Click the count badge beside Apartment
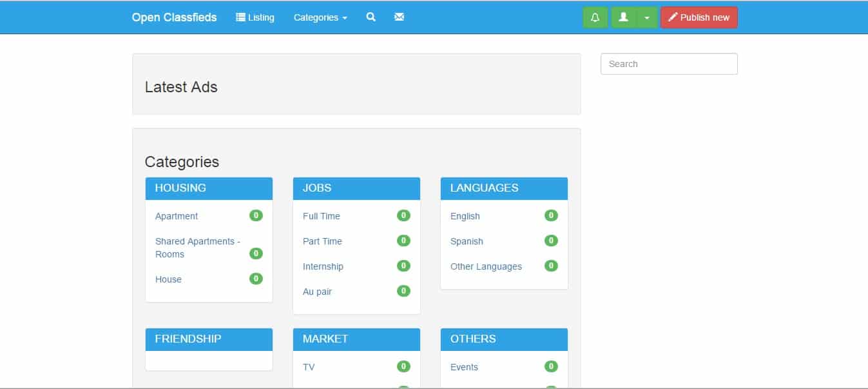 pos(256,215)
